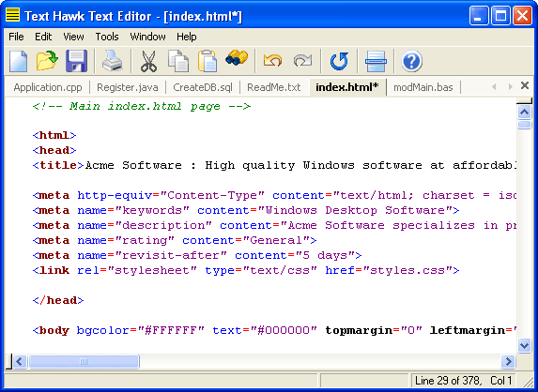Click the editor split bar above scrollbar
The width and height of the screenshot is (538, 392).
tap(524, 100)
